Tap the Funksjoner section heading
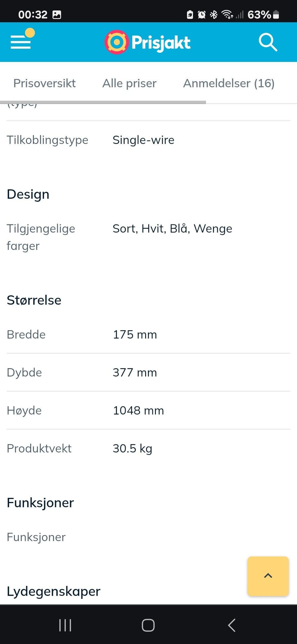This screenshot has width=297, height=644. point(40,503)
